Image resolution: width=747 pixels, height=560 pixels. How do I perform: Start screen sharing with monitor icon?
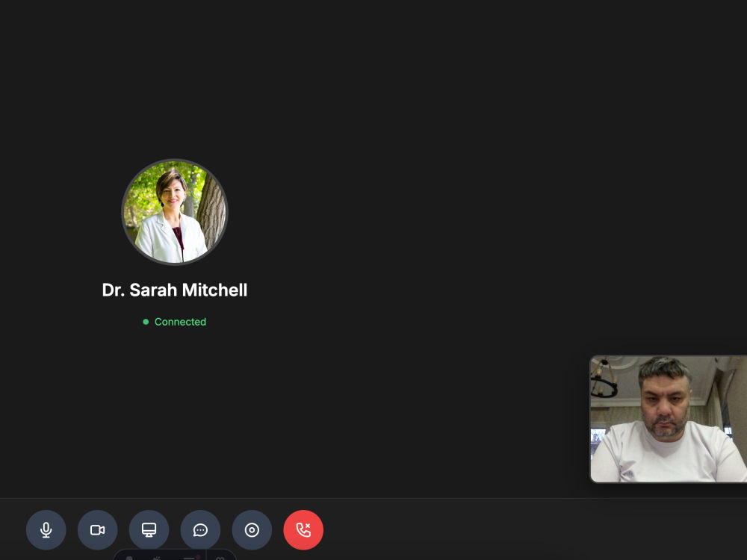pyautogui.click(x=149, y=529)
